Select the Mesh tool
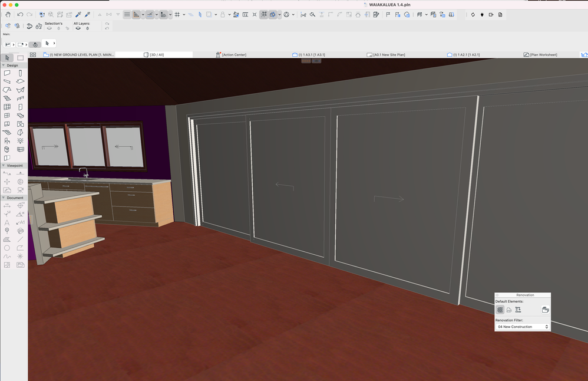The height and width of the screenshot is (381, 588). tap(7, 132)
